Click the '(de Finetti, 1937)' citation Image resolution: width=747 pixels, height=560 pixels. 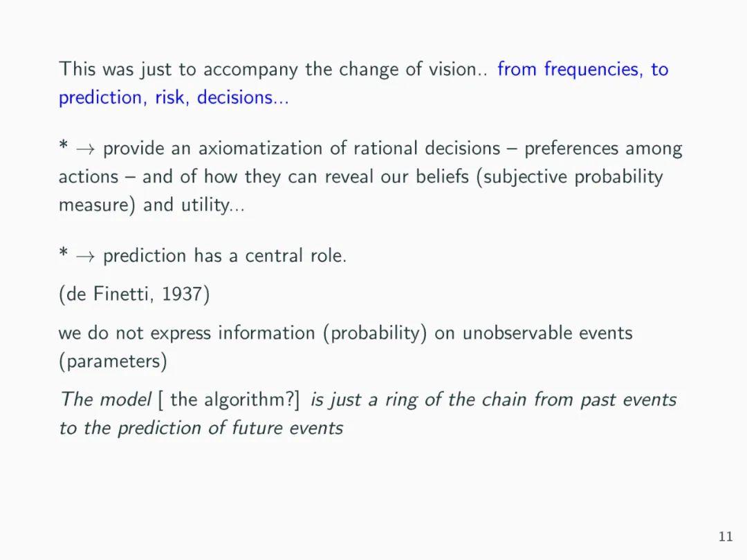134,294
